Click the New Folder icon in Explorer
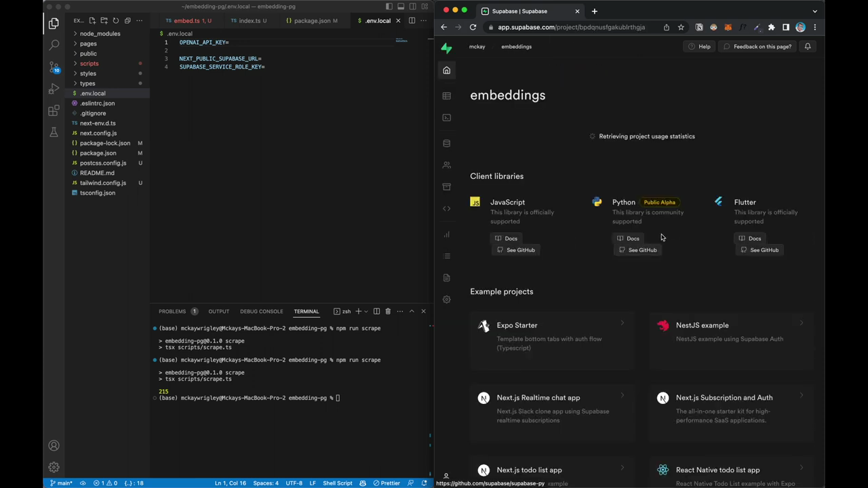The width and height of the screenshot is (868, 488). click(x=104, y=20)
